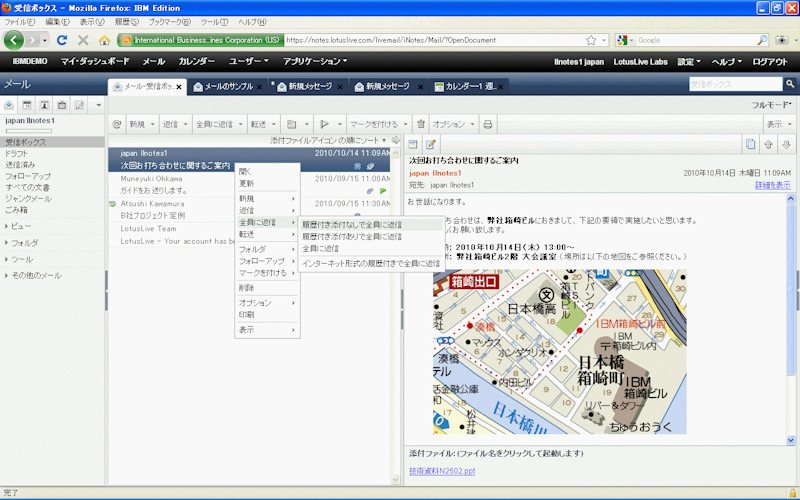Click the calendar icon above the preview pane
Screen dimensions: 800x500
[413, 144]
